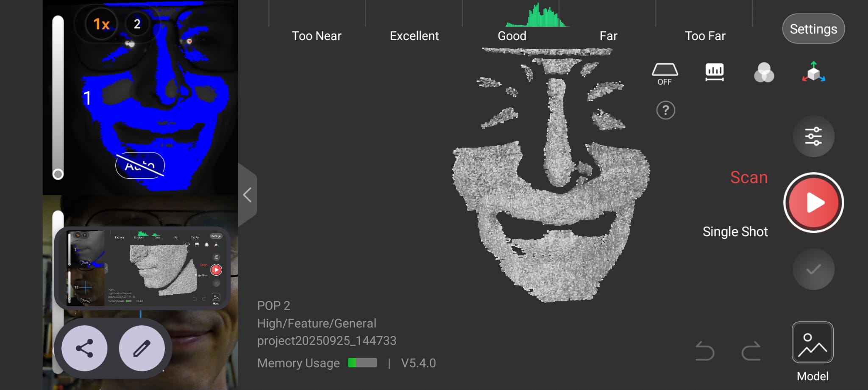This screenshot has height=390, width=868.
Task: Click the depth camera exposure slider handle
Action: (x=58, y=174)
